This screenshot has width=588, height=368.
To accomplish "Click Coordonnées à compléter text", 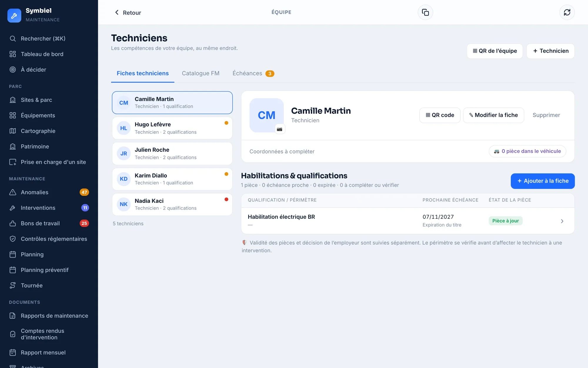I will (282, 152).
